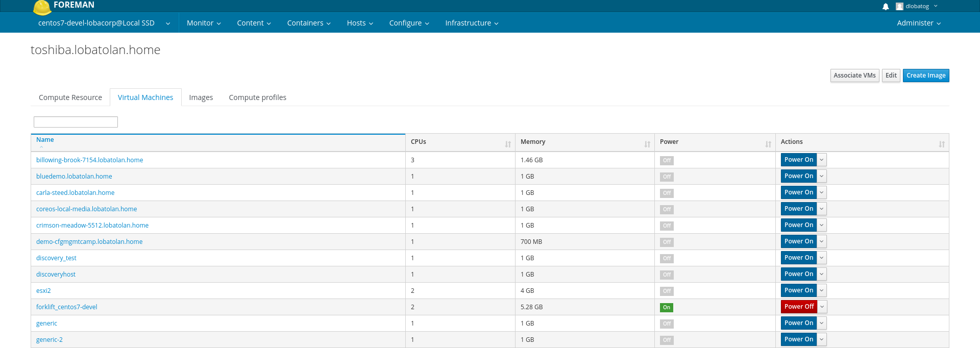
Task: Open carla-steed.lobatolan.home VM link
Action: tap(75, 193)
